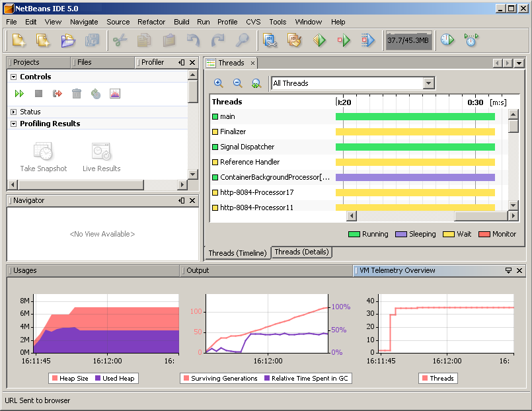The image size is (532, 411).
Task: Switch to Threads (Details) tab
Action: point(301,252)
